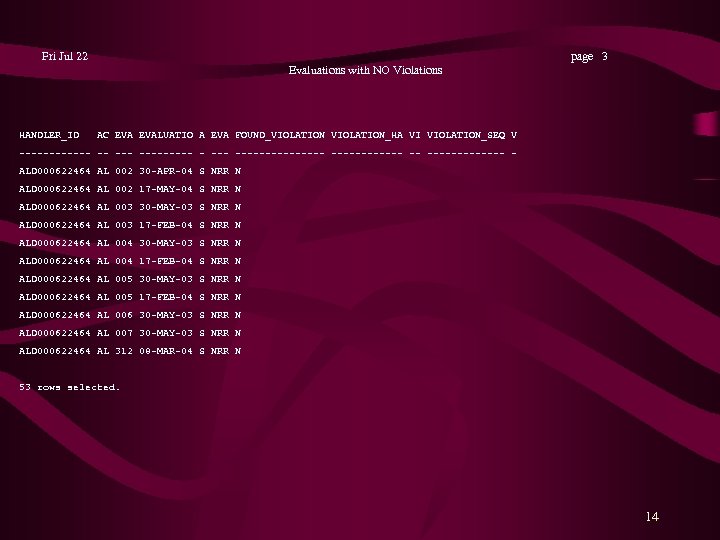Screen dimensions: 720x540
Task: Click the AL code in the 007 row
Action: click(103, 333)
